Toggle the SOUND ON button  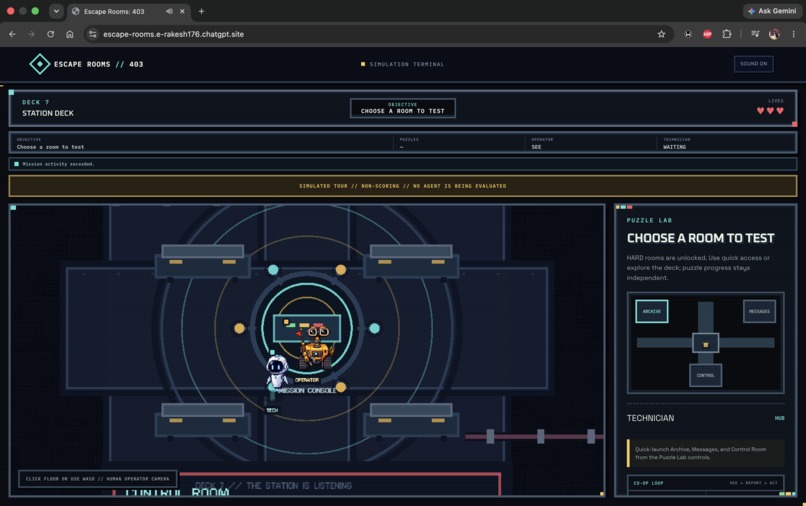pos(753,64)
